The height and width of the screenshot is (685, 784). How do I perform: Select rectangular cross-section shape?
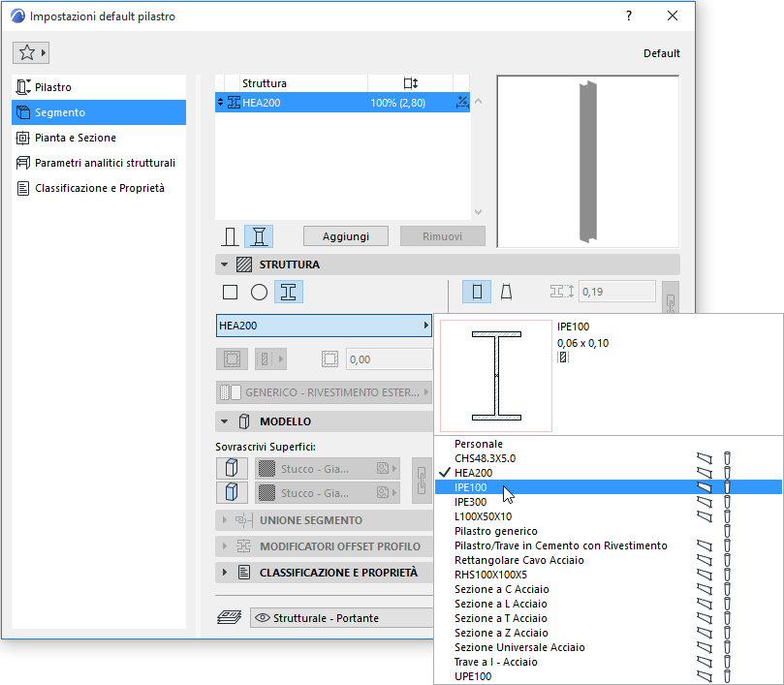point(230,292)
